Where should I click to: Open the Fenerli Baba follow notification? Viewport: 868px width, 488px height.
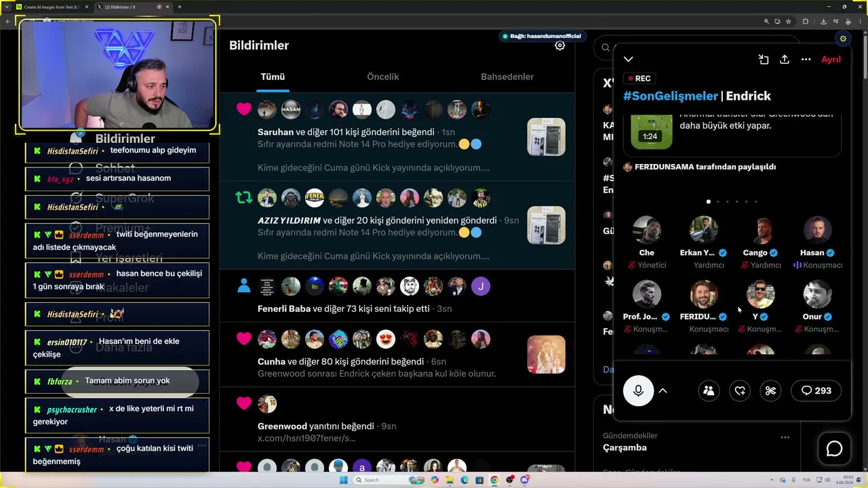pos(397,296)
